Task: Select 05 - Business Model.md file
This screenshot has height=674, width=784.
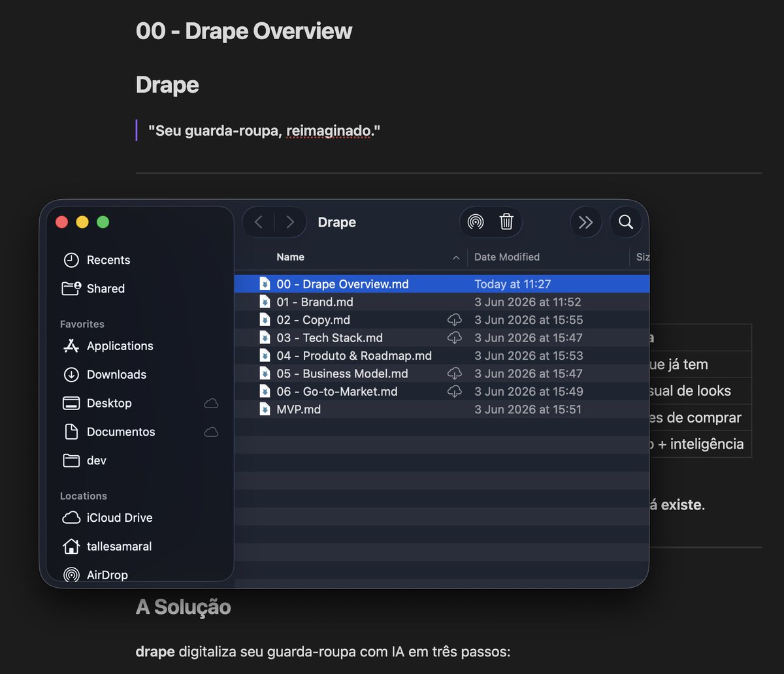Action: click(442, 374)
